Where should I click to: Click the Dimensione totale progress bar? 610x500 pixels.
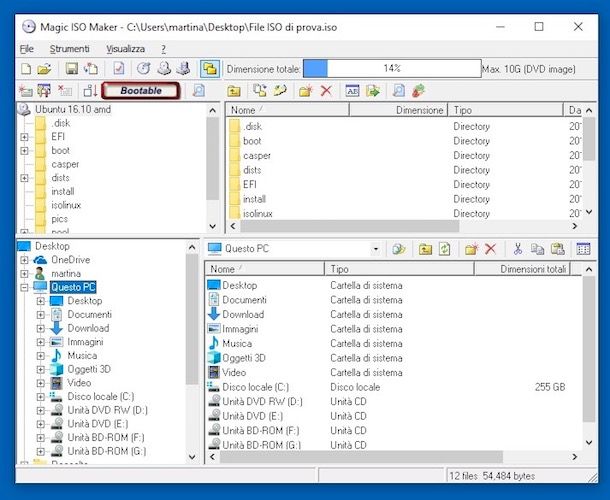point(392,69)
